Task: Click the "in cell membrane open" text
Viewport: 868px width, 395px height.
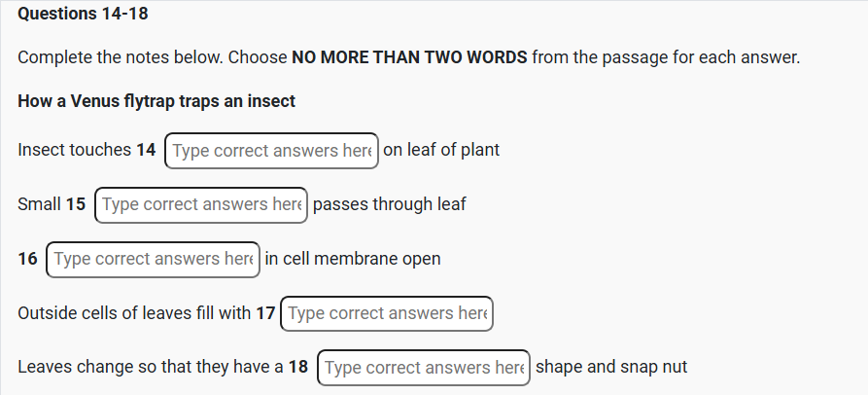Action: coord(353,259)
